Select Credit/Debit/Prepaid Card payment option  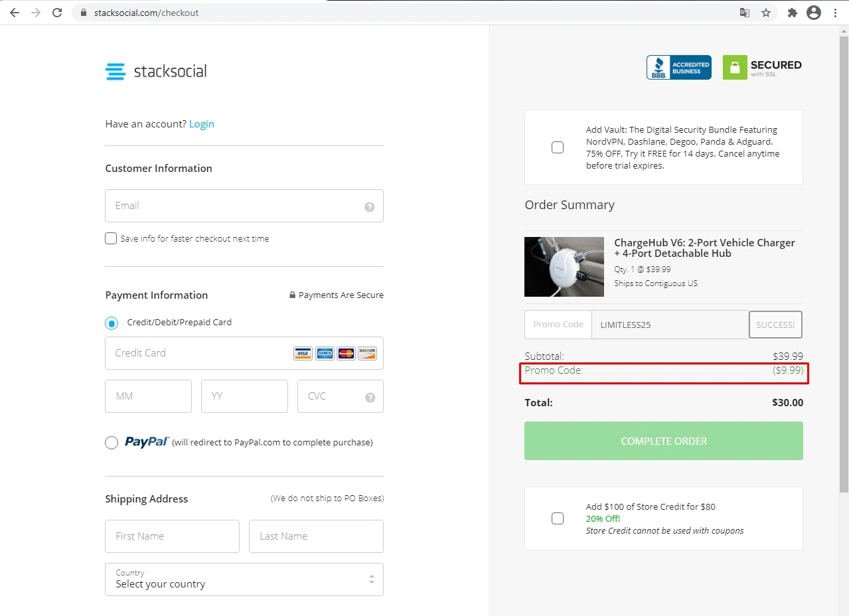point(112,323)
